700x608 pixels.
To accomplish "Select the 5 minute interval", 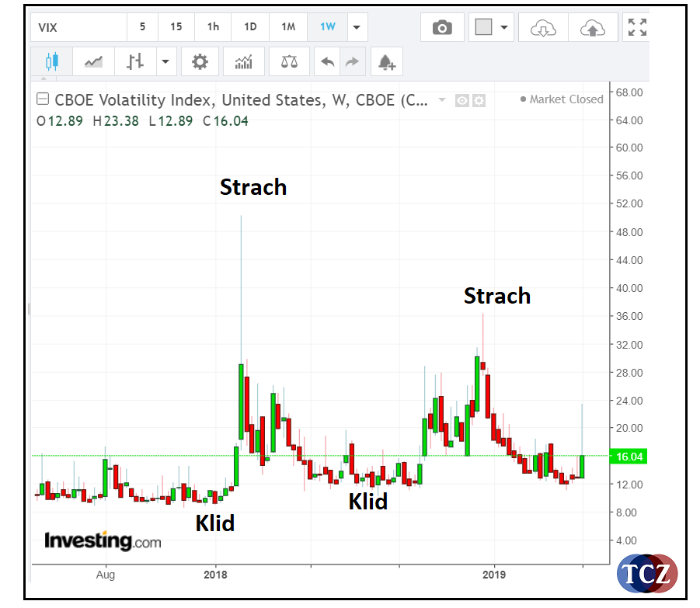I will (142, 27).
